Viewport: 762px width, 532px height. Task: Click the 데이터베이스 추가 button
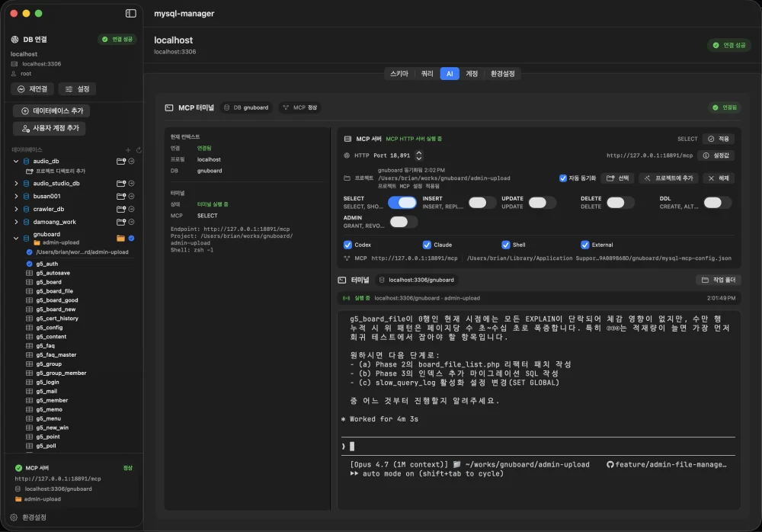pyautogui.click(x=52, y=111)
